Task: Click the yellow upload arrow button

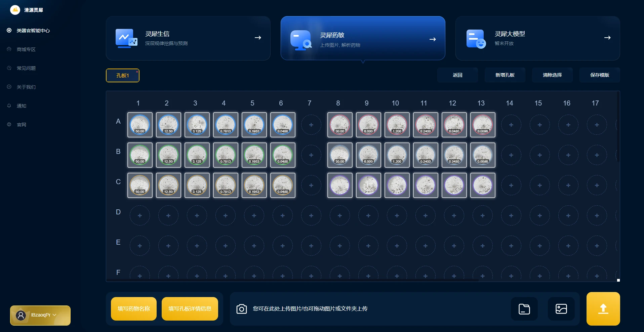Action: tap(603, 308)
